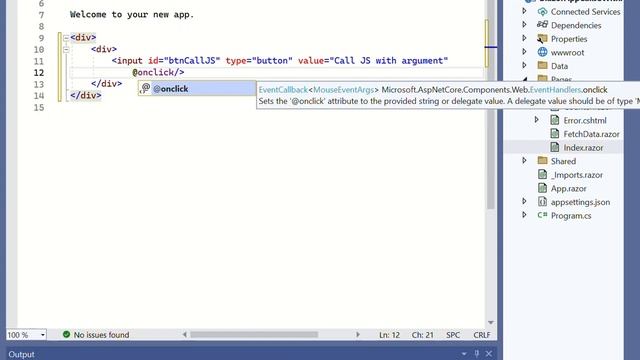This screenshot has height=360, width=640.
Task: Click the EventCallback link in tooltip
Action: (283, 89)
